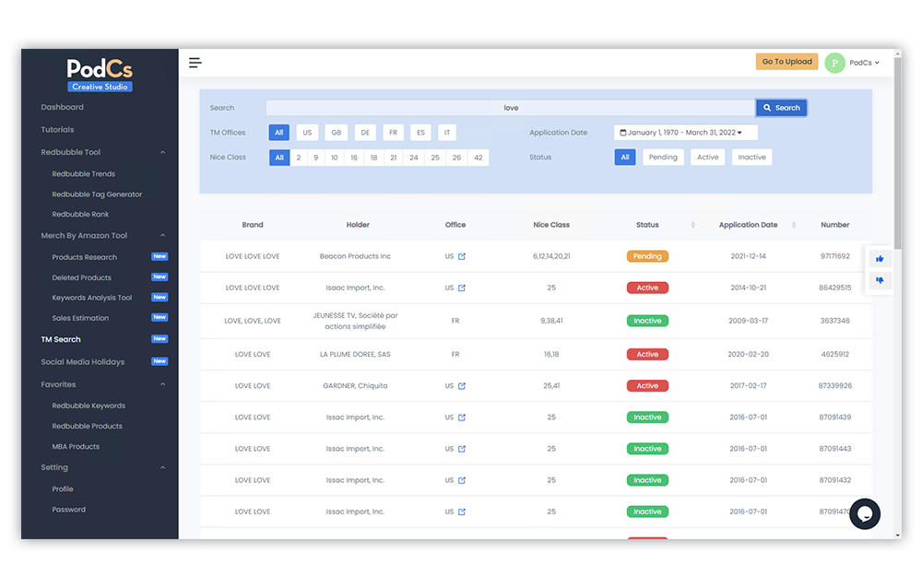Click the page vertical scrollbar
The image size is (922, 588).
(x=897, y=152)
